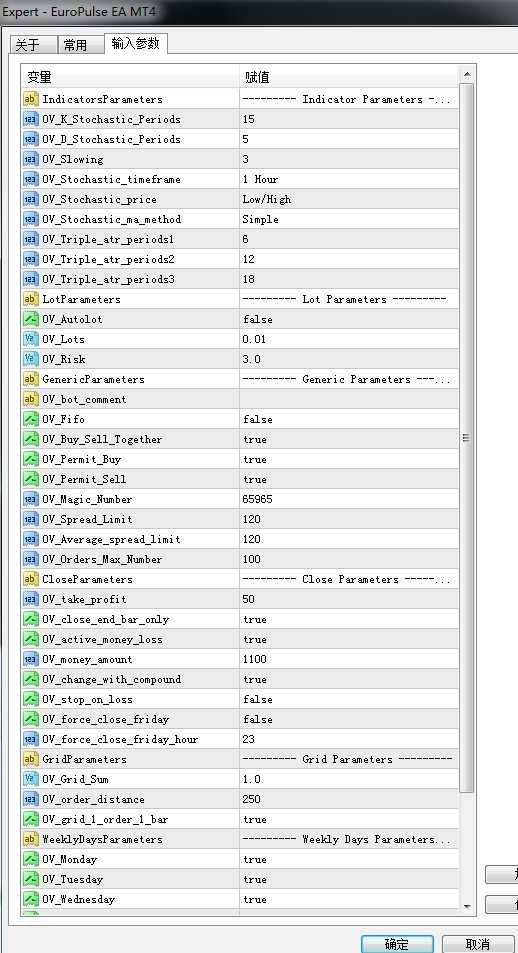
Task: Click the integer icon beside OV_Magic_Number
Action: coord(30,499)
